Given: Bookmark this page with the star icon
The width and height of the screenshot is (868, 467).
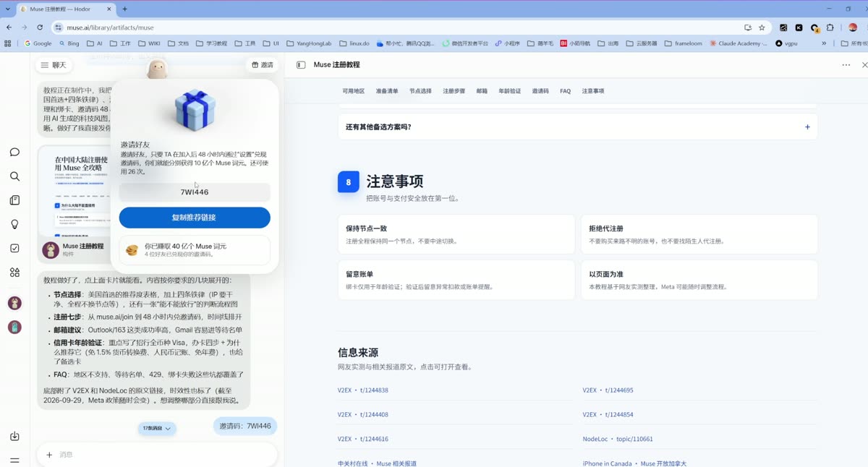Looking at the screenshot, I should click(762, 27).
